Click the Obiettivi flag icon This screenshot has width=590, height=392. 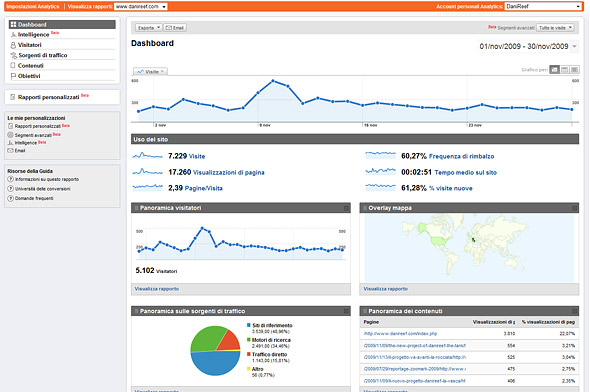[13, 76]
